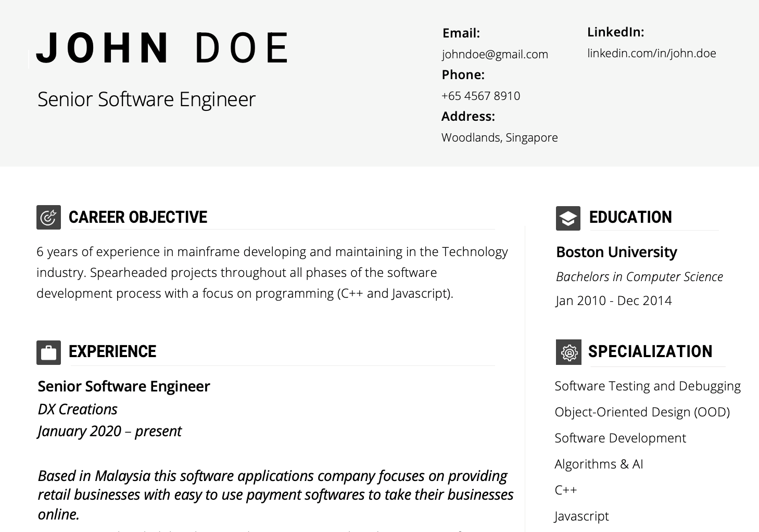Click the EXPERIENCE section heading
This screenshot has width=759, height=532.
[x=112, y=351]
